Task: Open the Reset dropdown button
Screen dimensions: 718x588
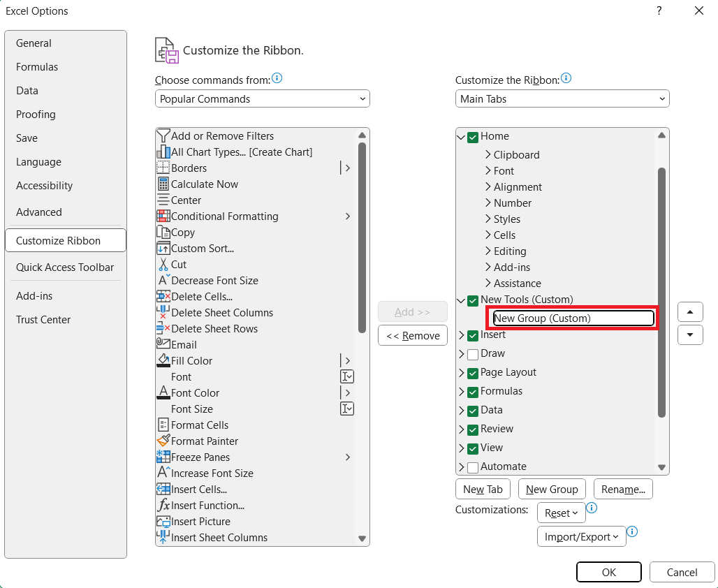Action: pos(562,513)
